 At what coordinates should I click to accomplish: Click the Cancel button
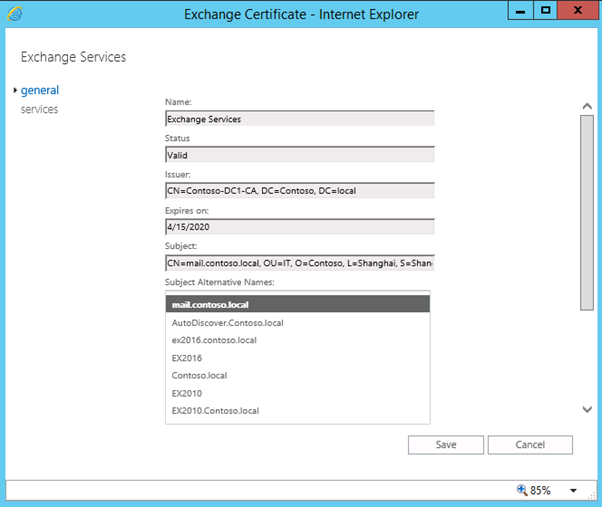tap(530, 444)
